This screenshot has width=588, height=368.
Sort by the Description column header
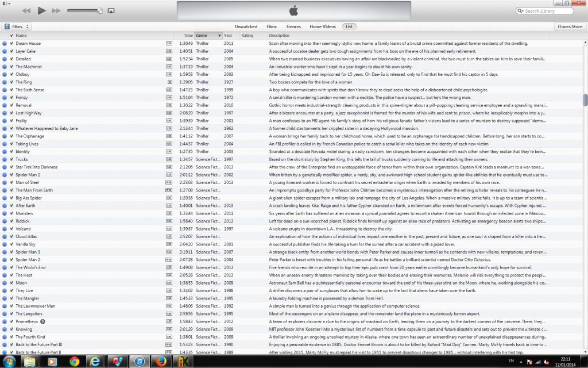coord(279,35)
